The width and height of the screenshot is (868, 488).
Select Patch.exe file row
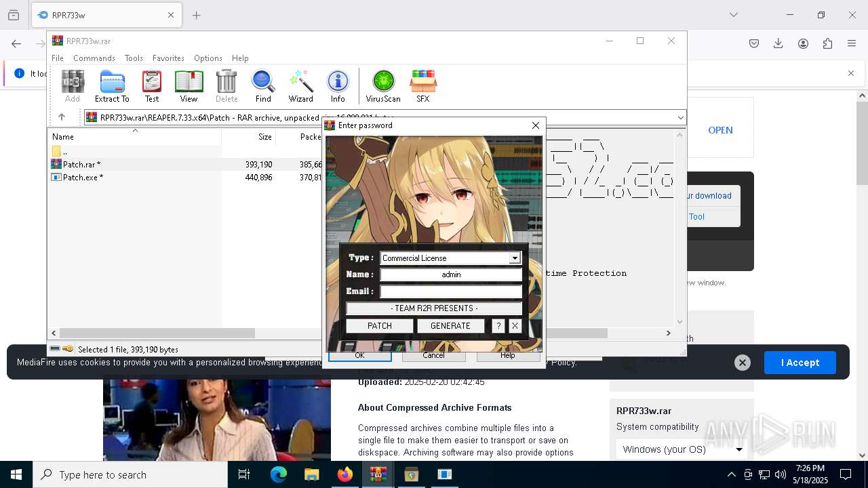(x=184, y=177)
